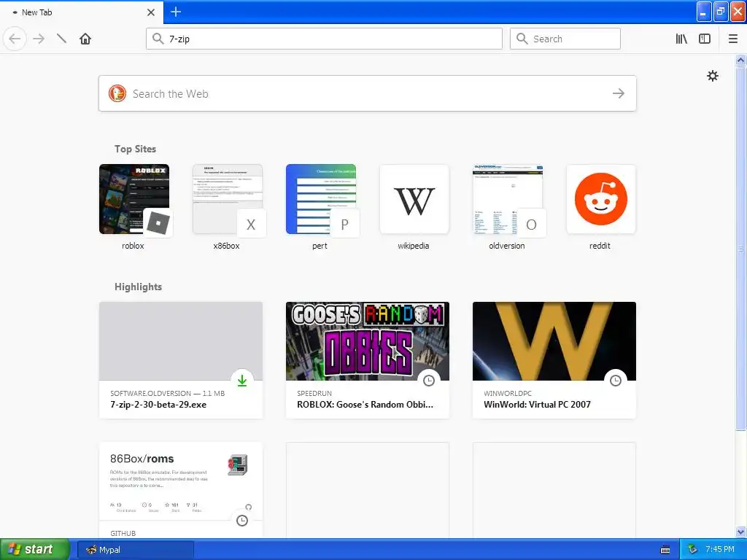Image resolution: width=747 pixels, height=560 pixels.
Task: Focus the Search the Web box
Action: tap(368, 93)
